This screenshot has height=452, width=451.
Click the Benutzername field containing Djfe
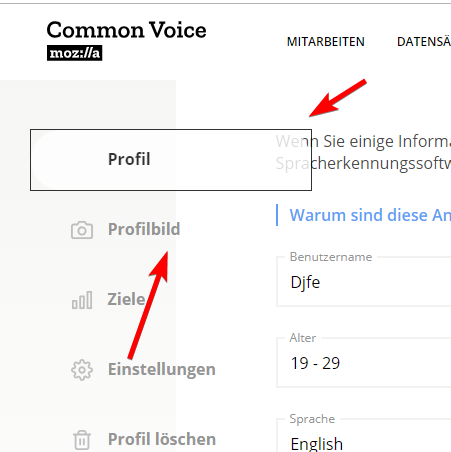click(364, 282)
